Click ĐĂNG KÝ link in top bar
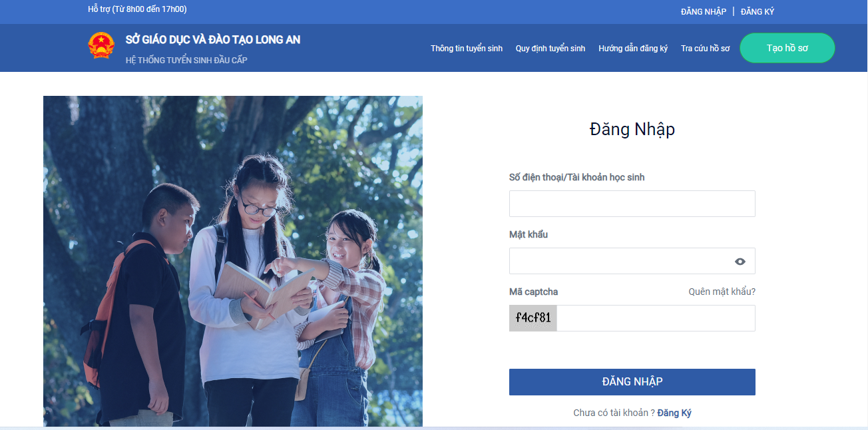The height and width of the screenshot is (430, 868). [758, 12]
